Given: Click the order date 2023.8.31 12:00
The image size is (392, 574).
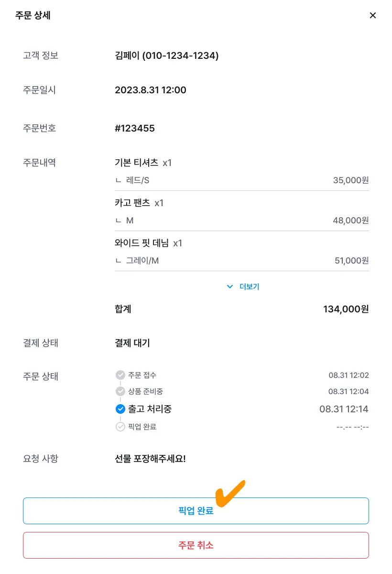Looking at the screenshot, I should [151, 90].
